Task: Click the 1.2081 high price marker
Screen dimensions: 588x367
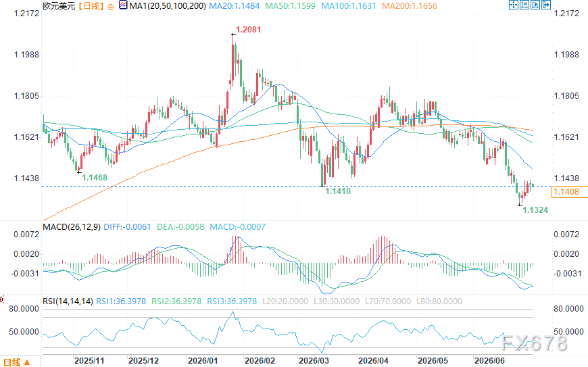Action: tap(248, 30)
